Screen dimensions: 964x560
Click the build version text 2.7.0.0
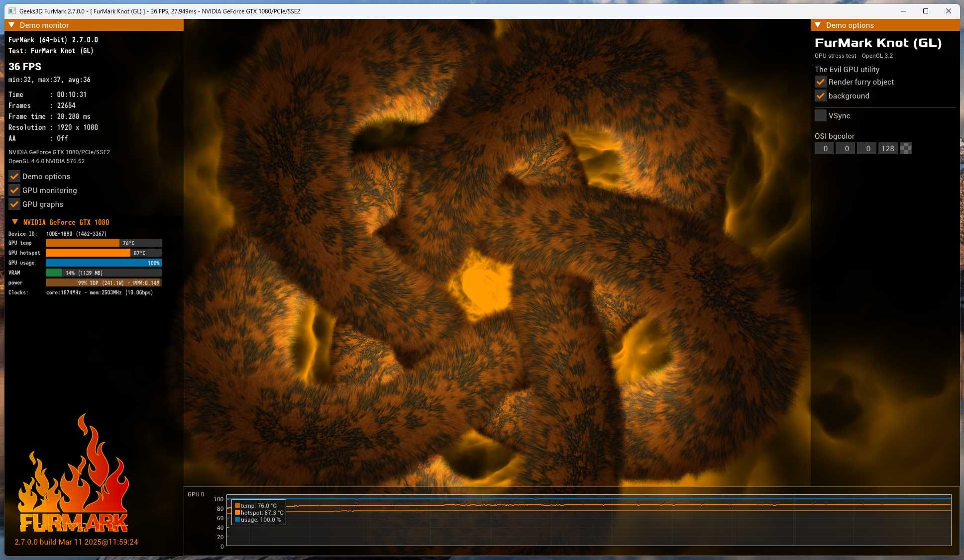pyautogui.click(x=76, y=542)
